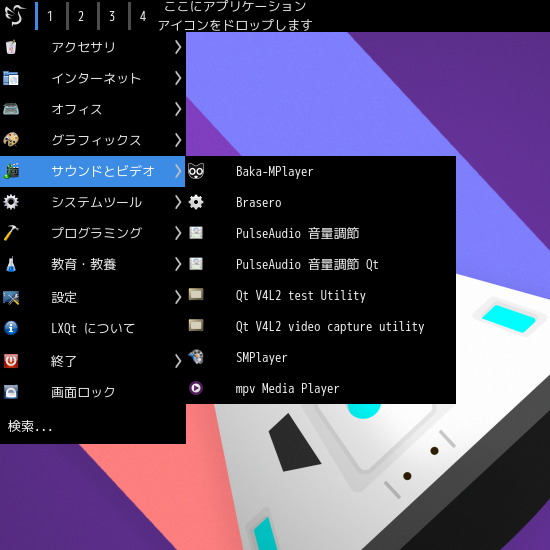Image resolution: width=550 pixels, height=550 pixels.
Task: Click the プログラミング hammer icon
Action: pos(11,233)
